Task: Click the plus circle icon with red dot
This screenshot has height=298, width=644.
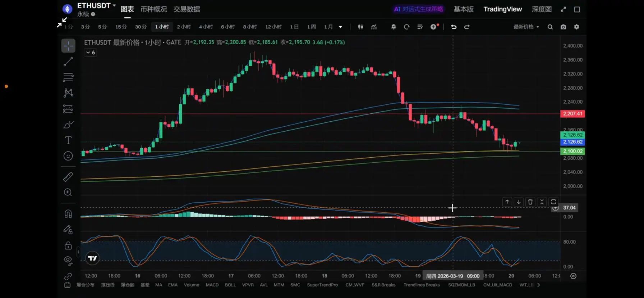Action: tap(434, 27)
